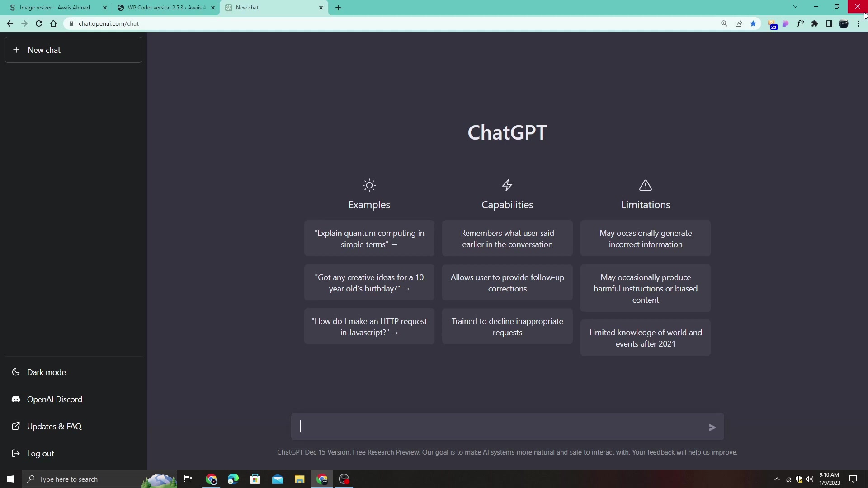Viewport: 868px width, 488px height.
Task: Open Extensions puzzle piece menu
Action: point(815,23)
